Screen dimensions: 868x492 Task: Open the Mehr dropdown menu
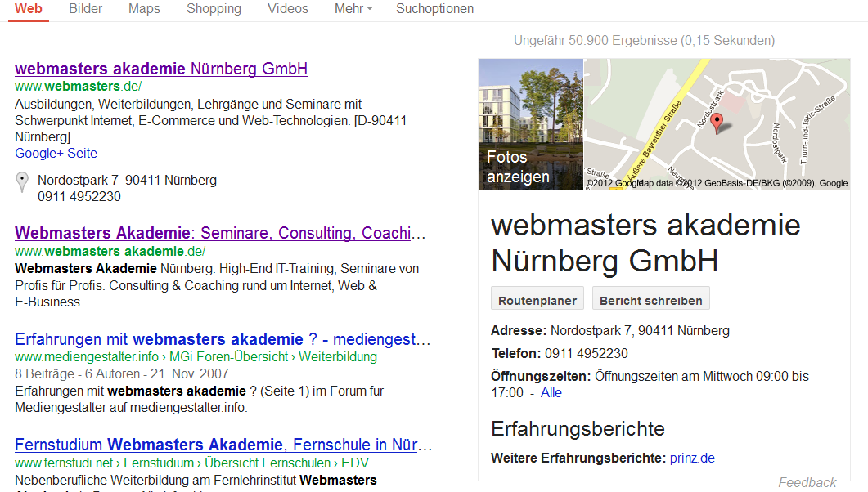(x=353, y=9)
